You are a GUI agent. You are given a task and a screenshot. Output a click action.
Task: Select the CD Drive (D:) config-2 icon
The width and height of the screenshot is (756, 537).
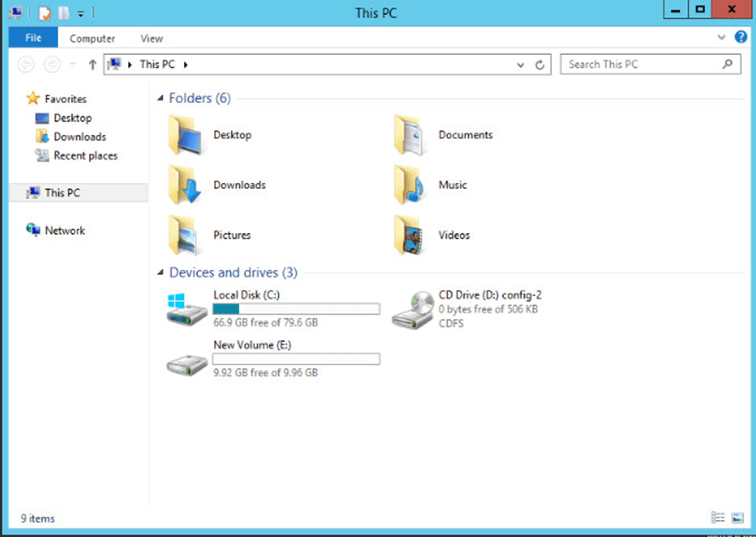pyautogui.click(x=413, y=311)
